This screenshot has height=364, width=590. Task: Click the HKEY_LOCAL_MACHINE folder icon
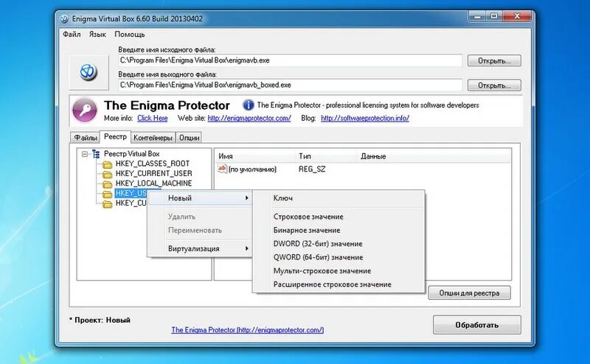(108, 184)
